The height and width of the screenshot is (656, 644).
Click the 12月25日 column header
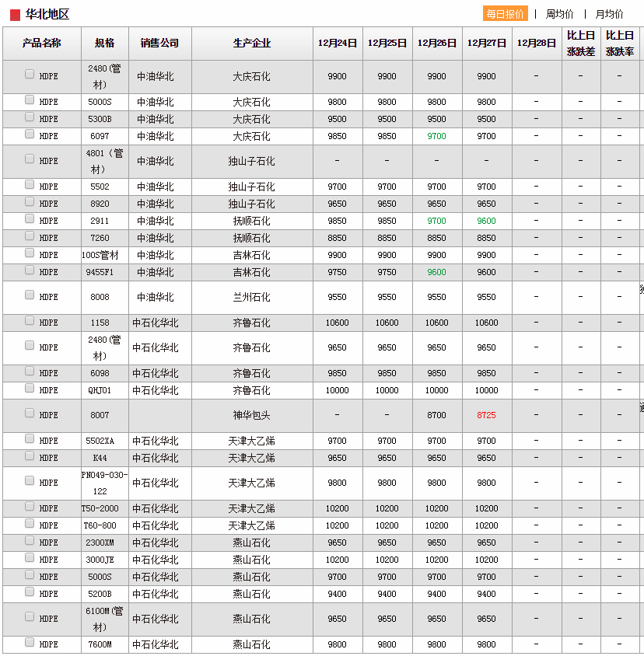pyautogui.click(x=387, y=43)
